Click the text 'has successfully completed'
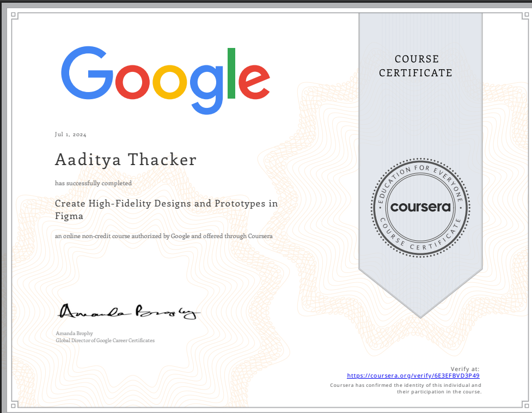 point(93,183)
